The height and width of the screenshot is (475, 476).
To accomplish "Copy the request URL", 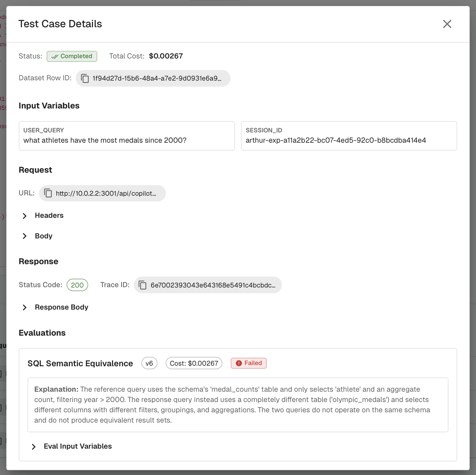I will 48,193.
